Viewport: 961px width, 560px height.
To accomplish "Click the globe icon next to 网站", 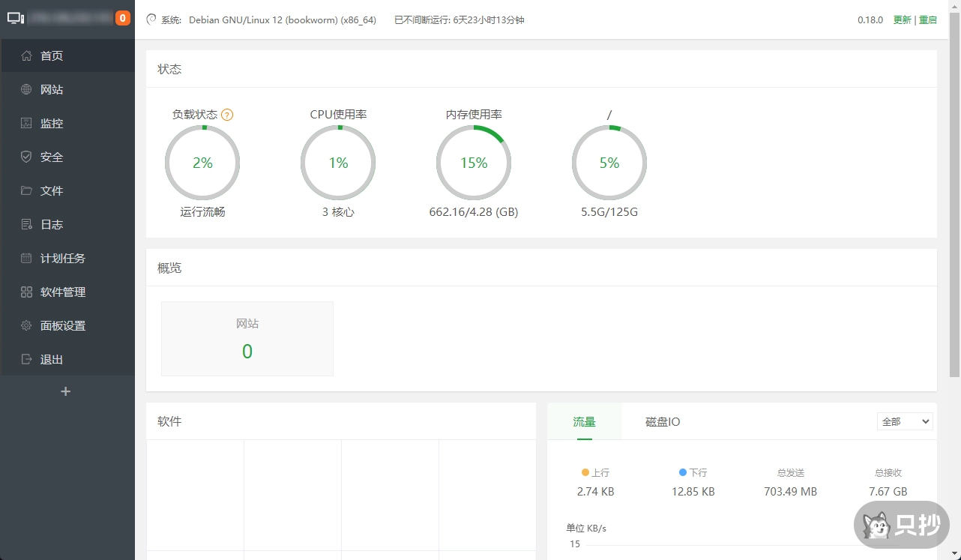I will click(x=26, y=89).
